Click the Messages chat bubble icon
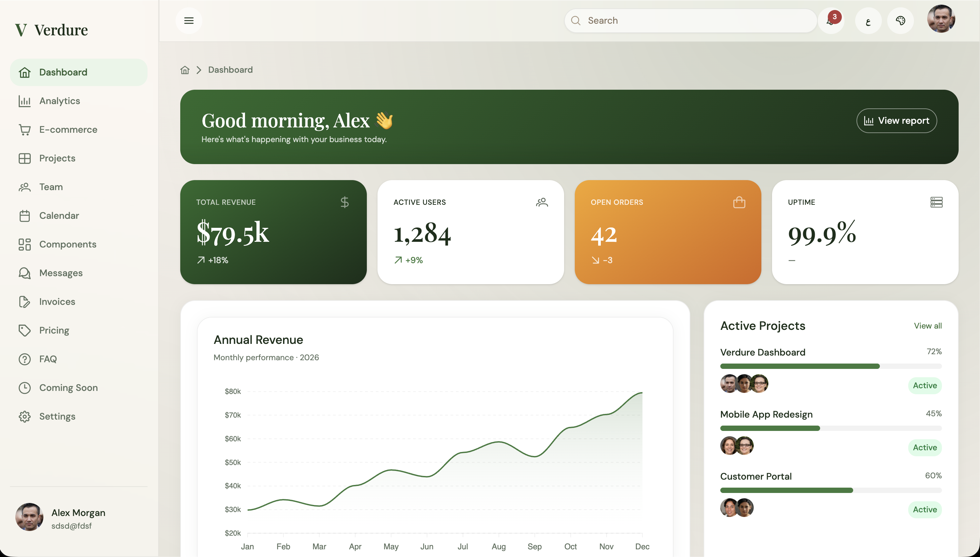Screen dimensions: 980x557 point(24,273)
